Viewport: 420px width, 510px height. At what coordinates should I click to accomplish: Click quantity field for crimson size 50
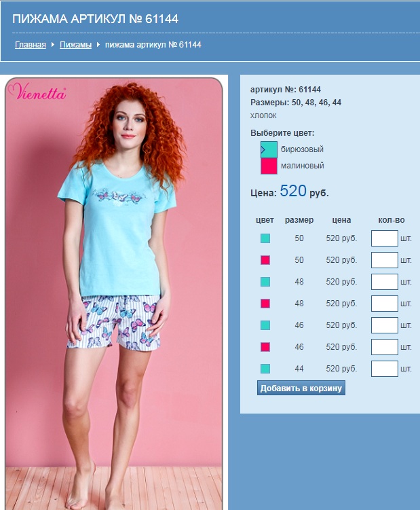point(385,260)
